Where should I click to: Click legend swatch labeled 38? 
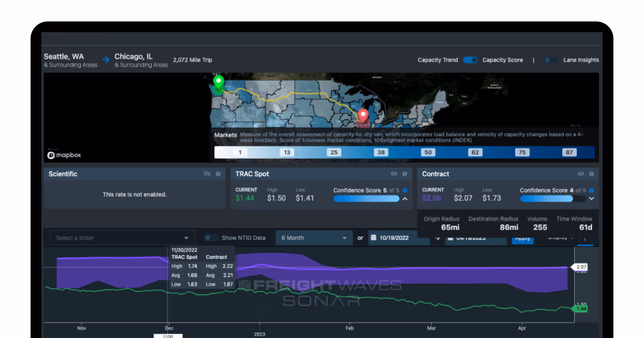[381, 152]
